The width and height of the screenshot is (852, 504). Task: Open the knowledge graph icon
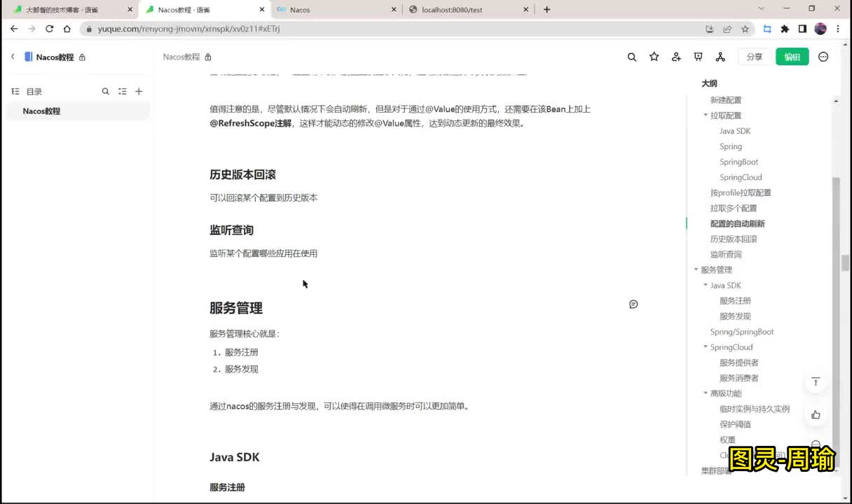coord(720,57)
